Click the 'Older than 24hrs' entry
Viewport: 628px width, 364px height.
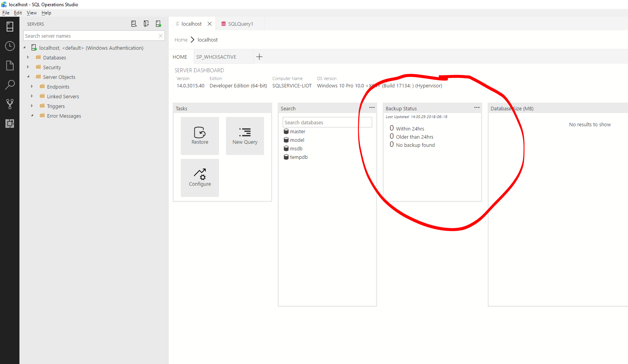(x=411, y=136)
